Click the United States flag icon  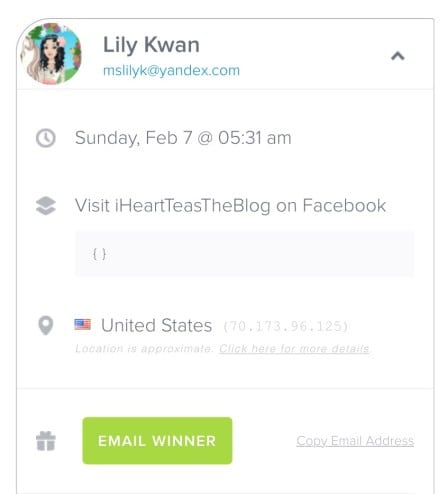click(82, 324)
